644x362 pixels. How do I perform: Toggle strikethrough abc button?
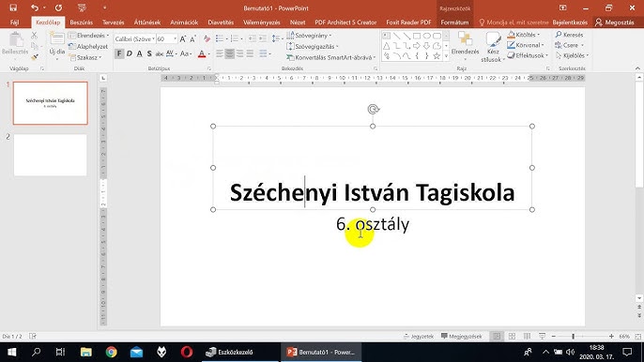[x=159, y=53]
